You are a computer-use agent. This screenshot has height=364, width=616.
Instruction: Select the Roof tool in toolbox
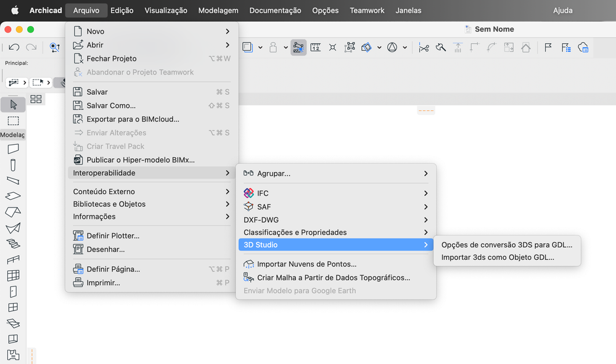pos(13,212)
